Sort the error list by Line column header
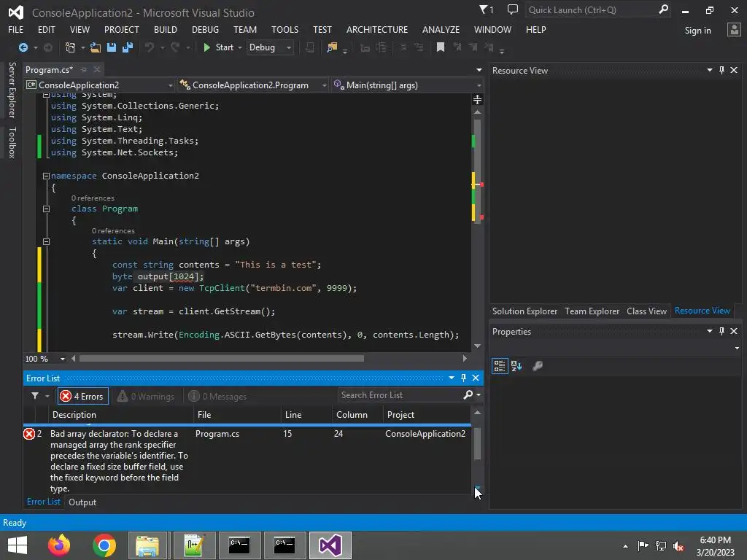 [306, 415]
